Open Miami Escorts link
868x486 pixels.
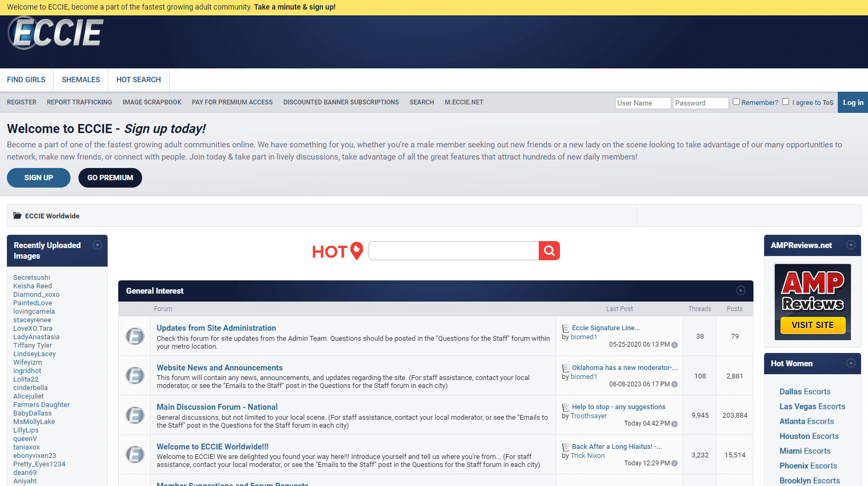point(805,451)
